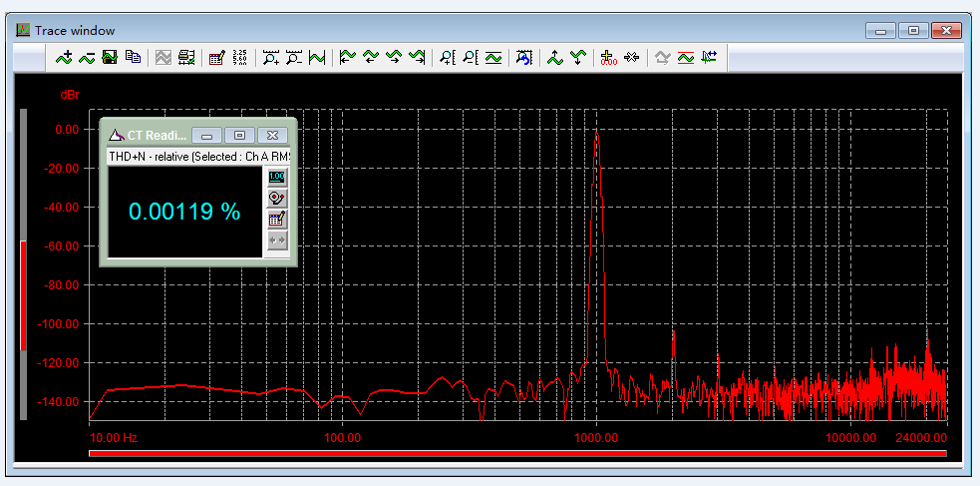Click the 24000.00 frequency axis label
Screen dimensions: 980x486
921,438
